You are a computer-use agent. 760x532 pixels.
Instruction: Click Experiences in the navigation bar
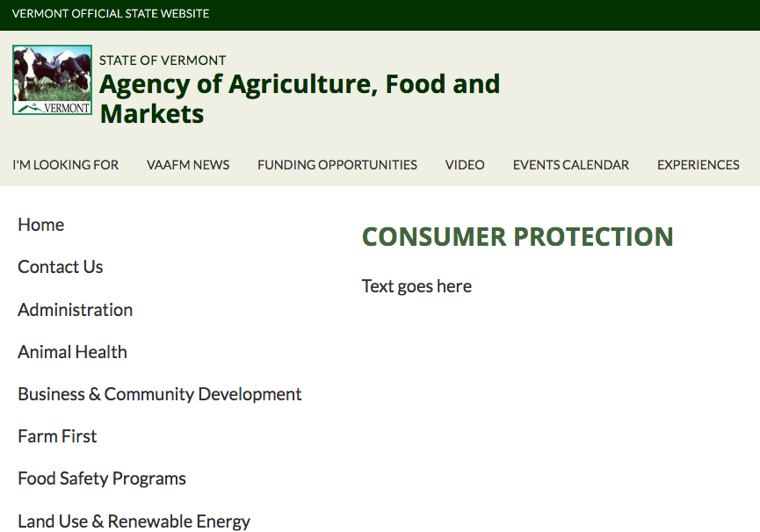click(x=698, y=164)
